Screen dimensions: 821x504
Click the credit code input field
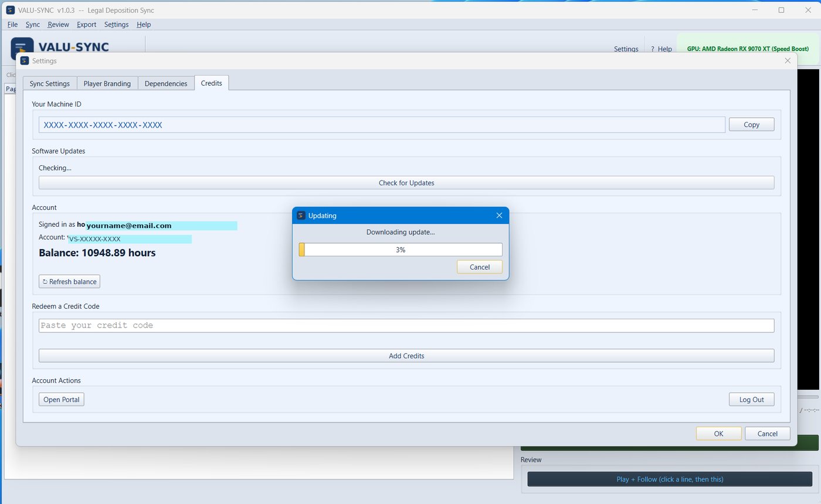[406, 325]
